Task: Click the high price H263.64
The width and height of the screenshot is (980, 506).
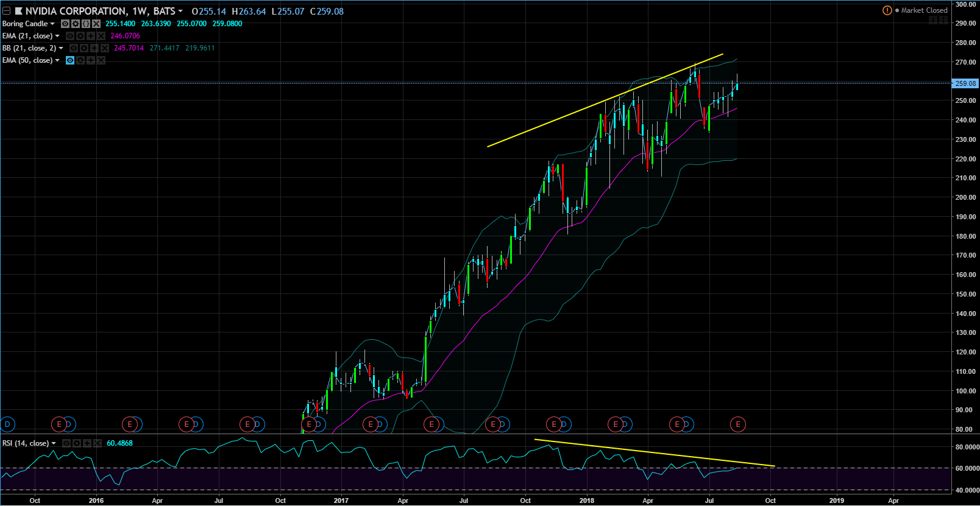Action: (x=249, y=12)
